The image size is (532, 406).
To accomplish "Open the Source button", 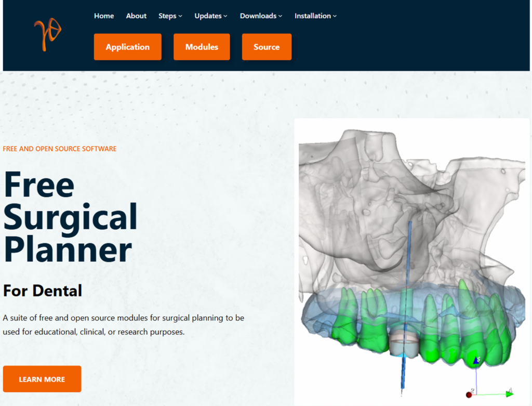I will [x=267, y=47].
